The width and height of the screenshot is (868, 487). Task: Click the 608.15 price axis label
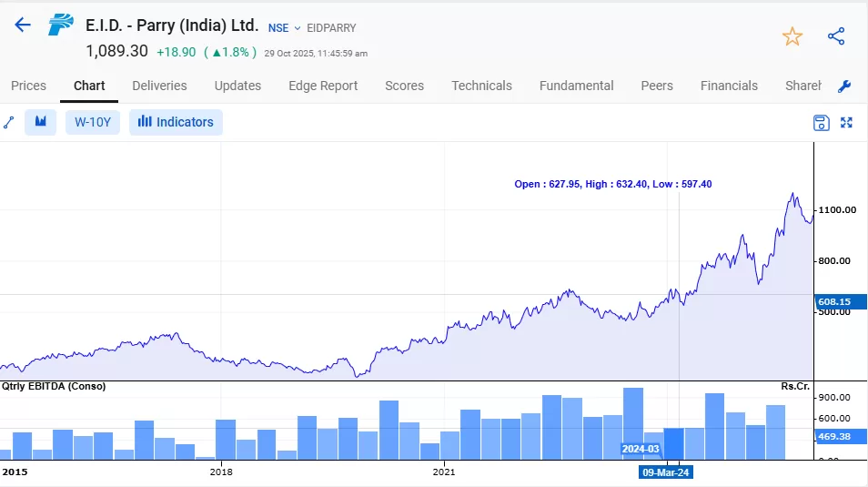pos(841,302)
